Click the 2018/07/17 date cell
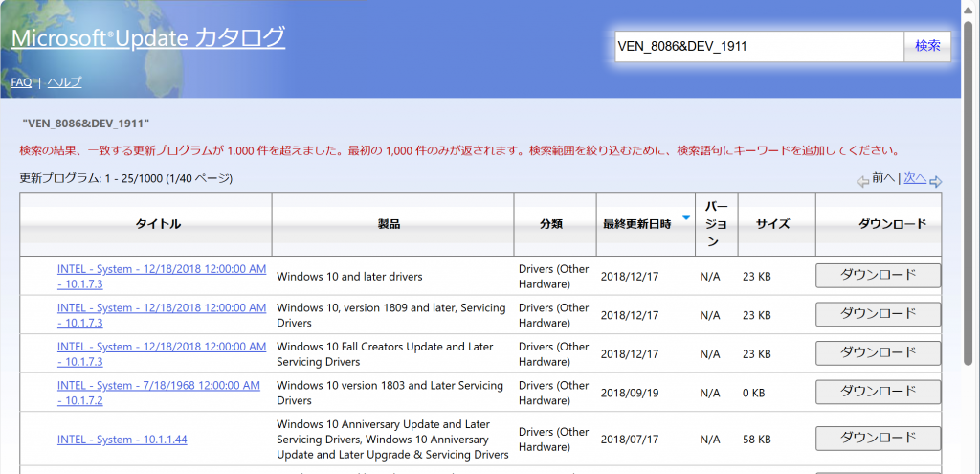This screenshot has height=474, width=980. point(630,440)
